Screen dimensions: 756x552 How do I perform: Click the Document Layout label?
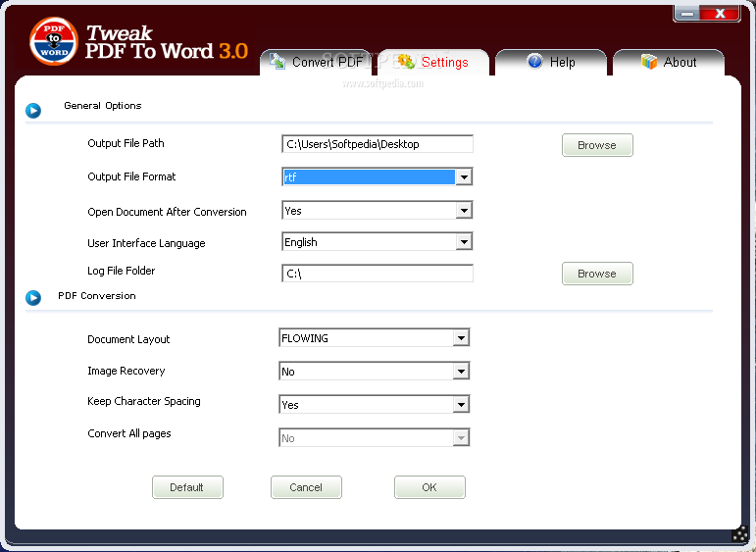point(128,339)
